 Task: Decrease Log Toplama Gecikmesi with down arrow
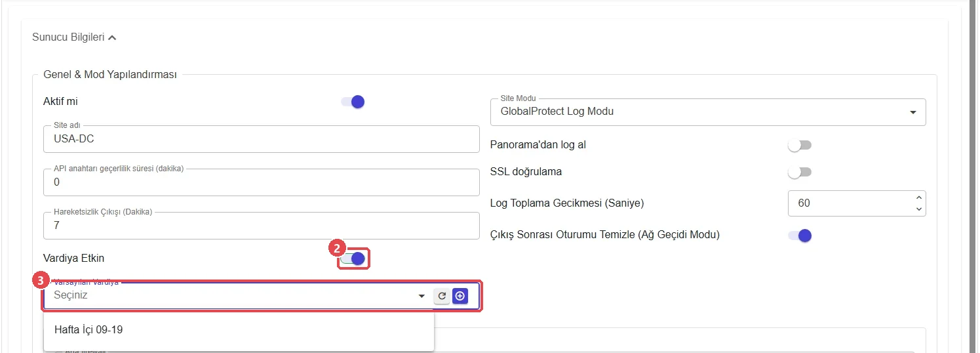(919, 209)
